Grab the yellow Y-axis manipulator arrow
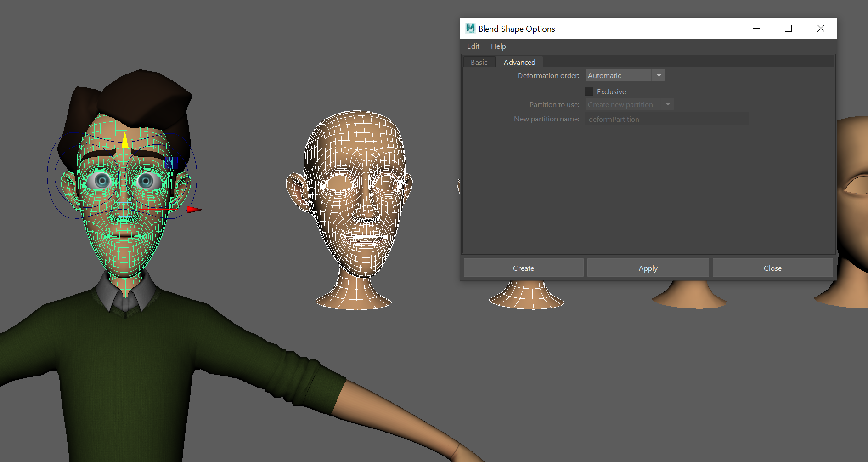This screenshot has height=462, width=868. click(125, 140)
